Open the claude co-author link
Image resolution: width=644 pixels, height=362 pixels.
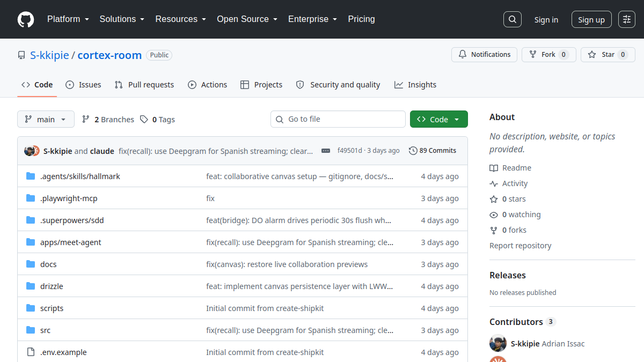[102, 151]
